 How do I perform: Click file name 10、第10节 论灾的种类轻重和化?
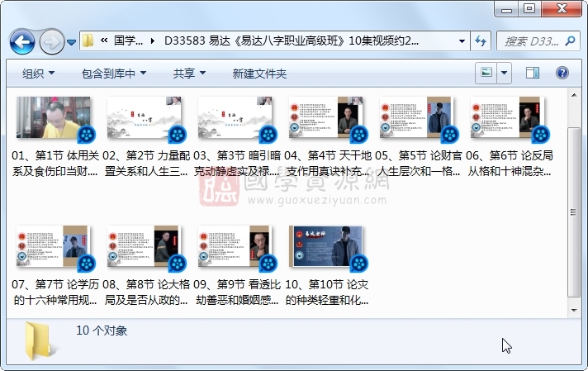[x=327, y=293]
